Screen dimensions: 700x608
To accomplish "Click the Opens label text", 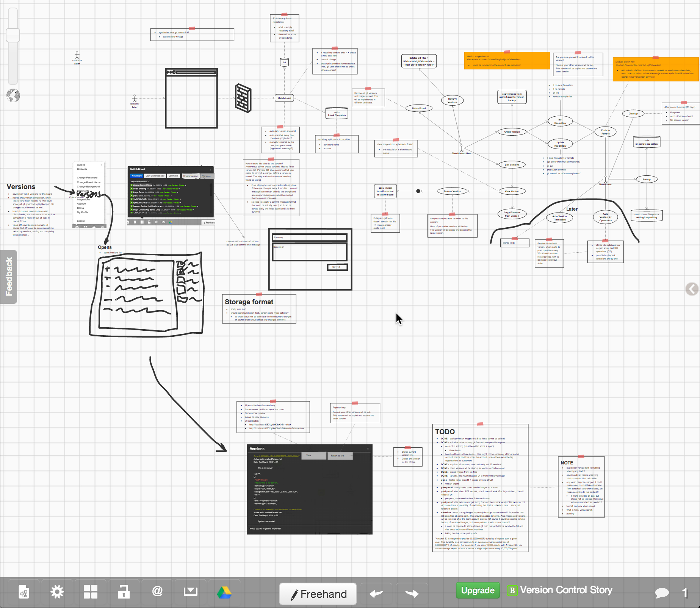I will [x=105, y=247].
